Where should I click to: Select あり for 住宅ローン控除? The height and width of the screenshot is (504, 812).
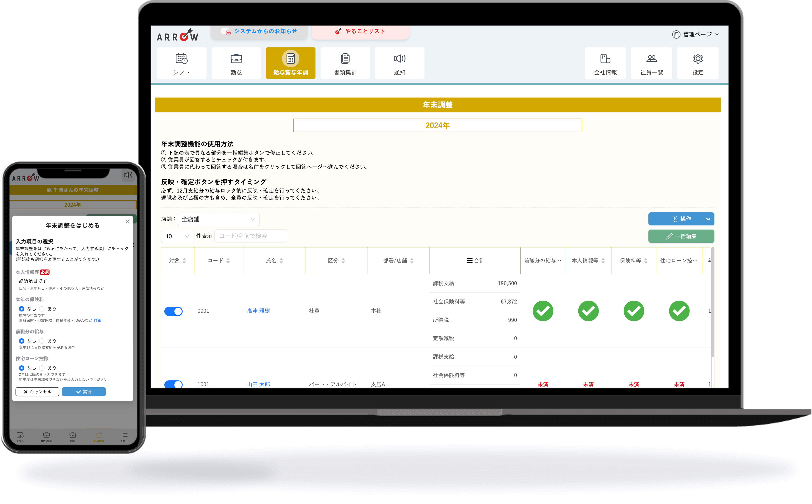42,368
